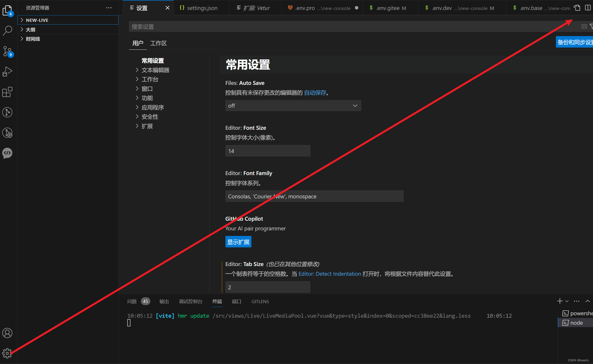Open Source Control view with badge 9
Image resolution: width=593 pixels, height=364 pixels.
tap(7, 51)
